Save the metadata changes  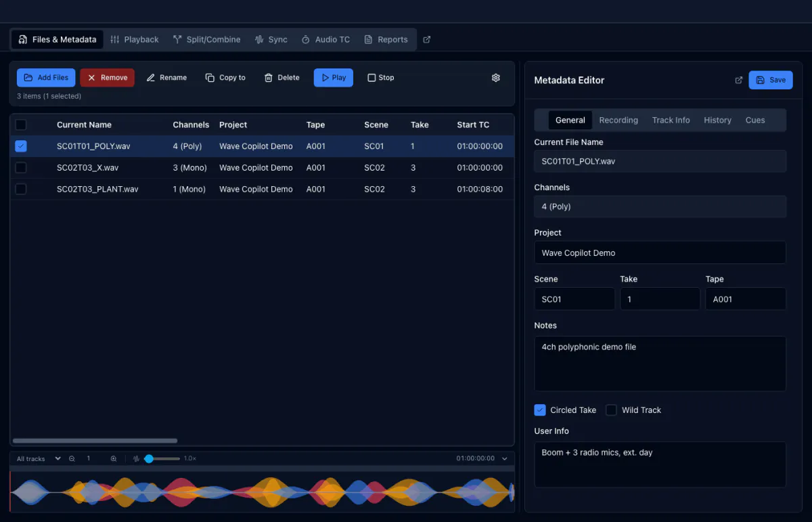771,80
